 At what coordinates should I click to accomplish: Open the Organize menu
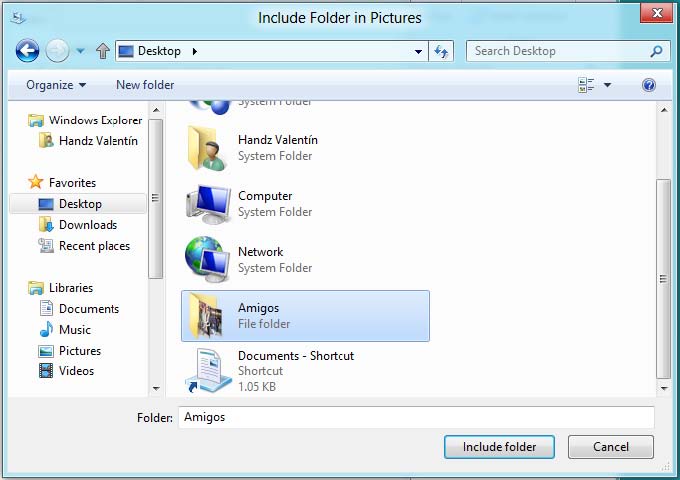pos(56,85)
